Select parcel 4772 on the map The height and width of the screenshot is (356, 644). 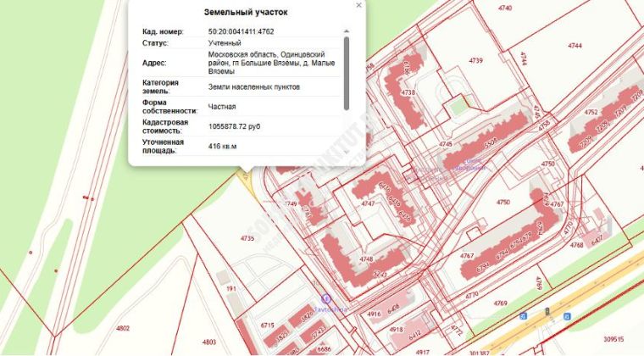pos(456,330)
